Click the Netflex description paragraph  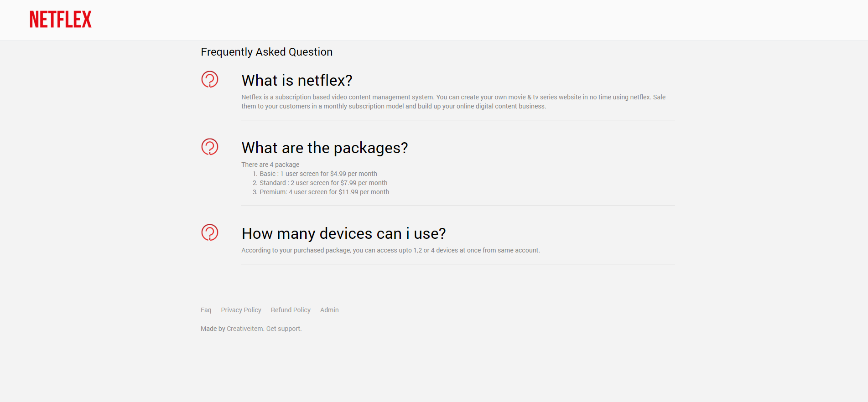(453, 102)
